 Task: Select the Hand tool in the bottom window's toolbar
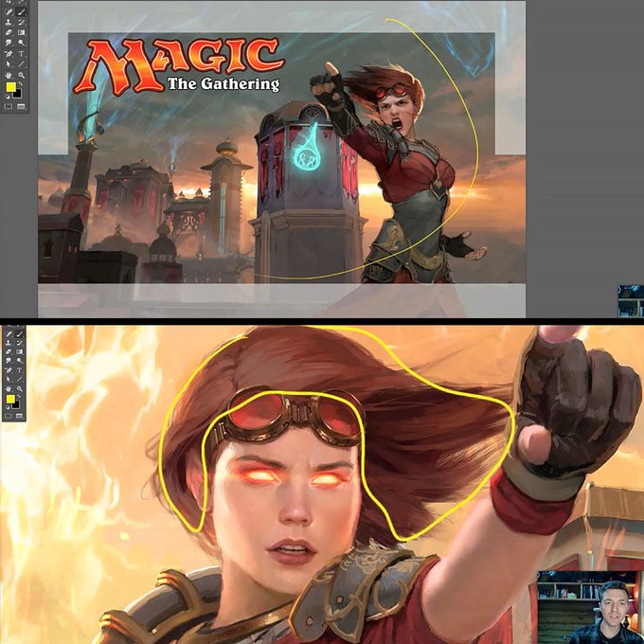9,389
